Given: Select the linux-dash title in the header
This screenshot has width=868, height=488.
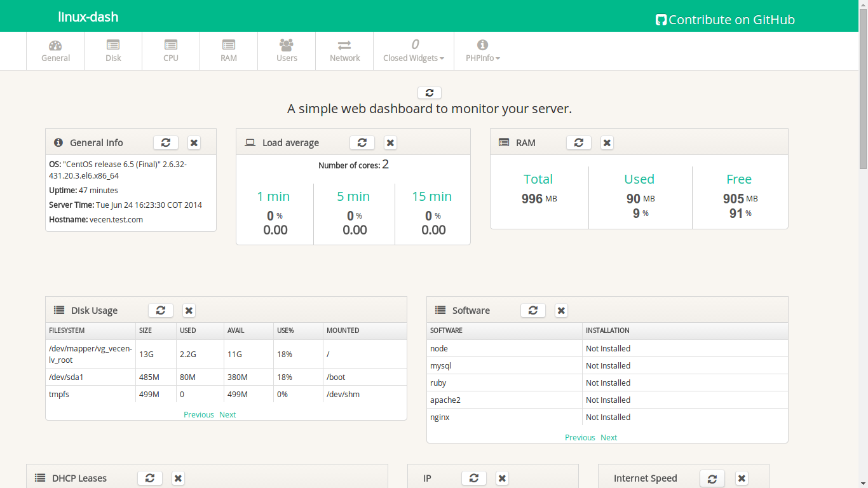Looking at the screenshot, I should tap(87, 17).
